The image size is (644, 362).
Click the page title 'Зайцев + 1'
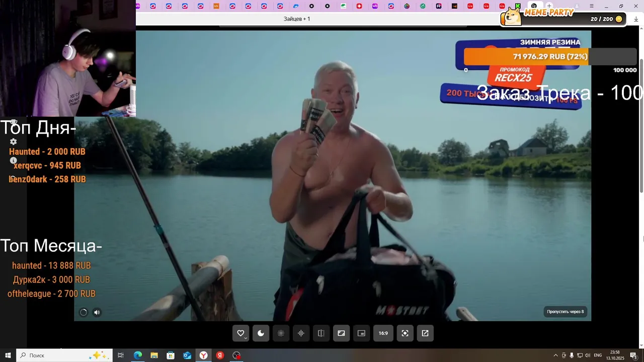tap(297, 19)
